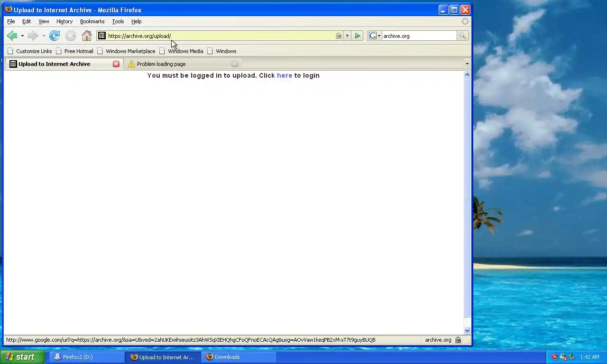Click the address bar URL field
The width and height of the screenshot is (607, 364).
click(221, 36)
